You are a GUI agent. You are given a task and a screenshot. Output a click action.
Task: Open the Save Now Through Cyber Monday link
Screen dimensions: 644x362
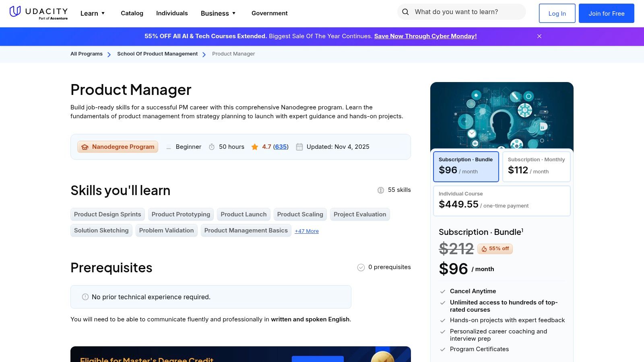(425, 36)
